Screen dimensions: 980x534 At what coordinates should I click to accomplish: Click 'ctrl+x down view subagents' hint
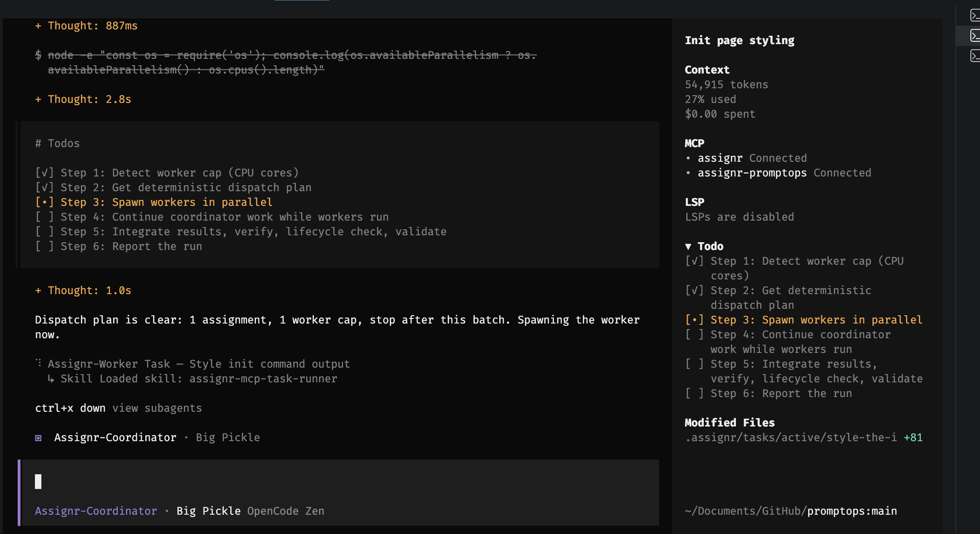119,408
